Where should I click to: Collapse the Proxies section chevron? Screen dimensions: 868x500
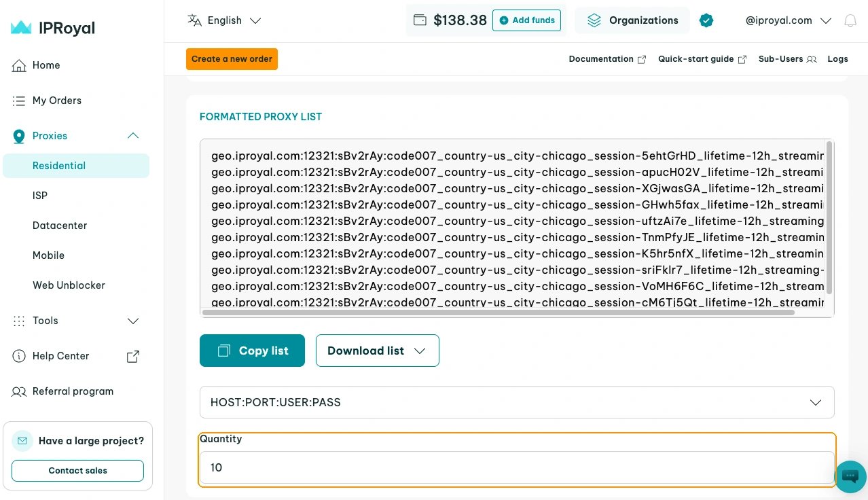[133, 136]
